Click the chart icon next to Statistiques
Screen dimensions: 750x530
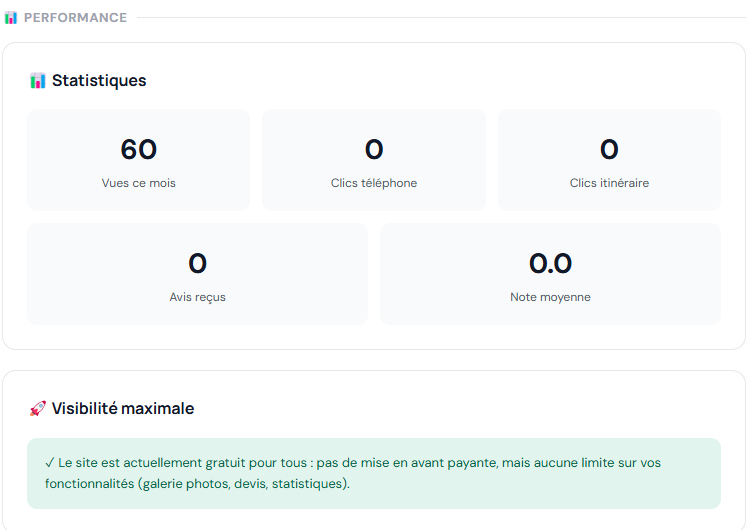[38, 80]
